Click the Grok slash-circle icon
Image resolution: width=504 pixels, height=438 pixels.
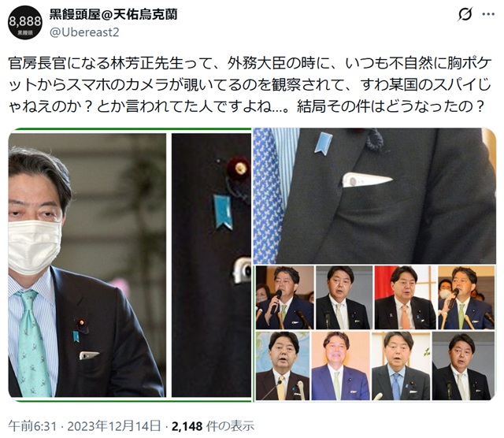[x=465, y=14]
